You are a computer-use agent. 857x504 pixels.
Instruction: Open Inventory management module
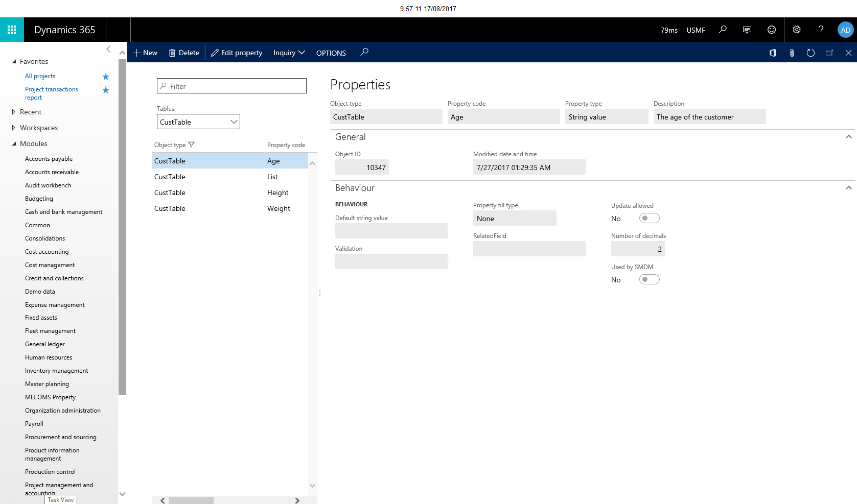56,371
